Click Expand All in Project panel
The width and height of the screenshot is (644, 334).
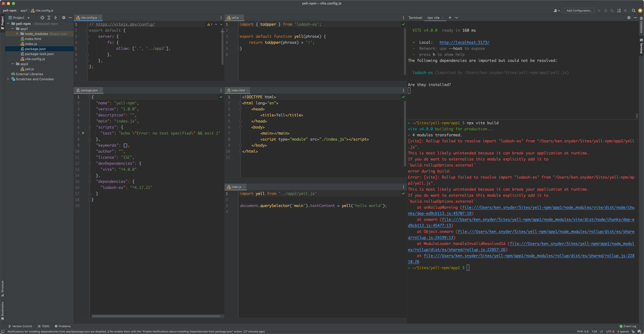click(49, 18)
